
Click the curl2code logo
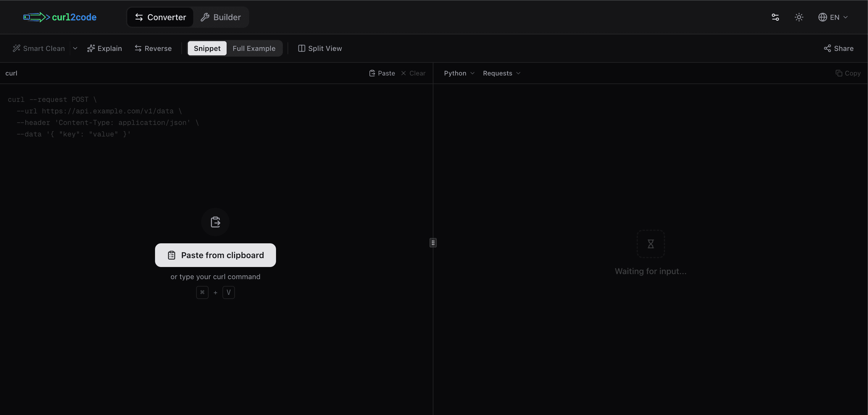tap(60, 17)
